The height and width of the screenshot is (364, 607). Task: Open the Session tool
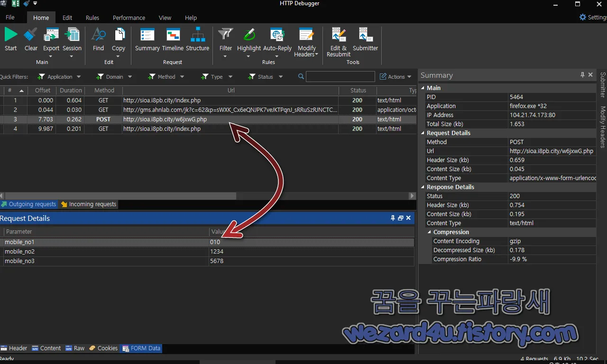coord(72,42)
